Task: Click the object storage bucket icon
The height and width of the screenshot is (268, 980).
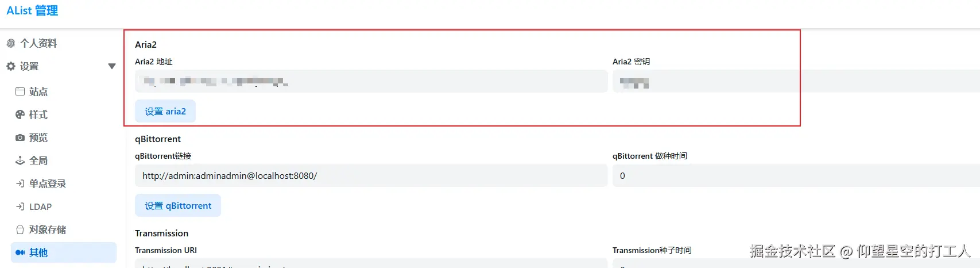Action: point(20,229)
